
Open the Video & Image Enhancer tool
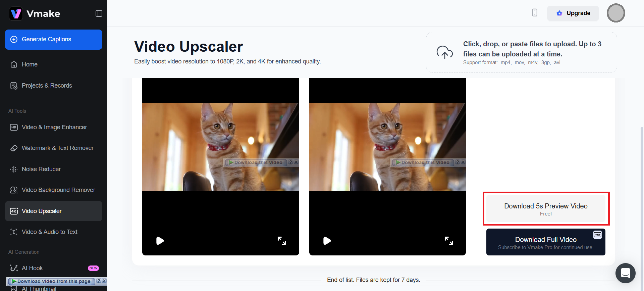click(x=54, y=127)
